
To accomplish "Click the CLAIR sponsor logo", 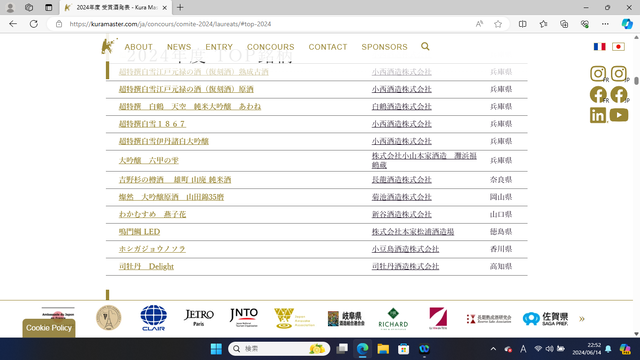I will coord(153,318).
